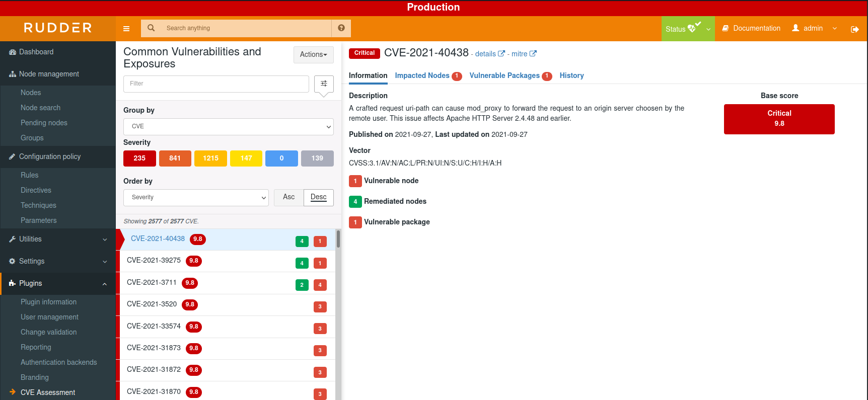Click the hamburger menu icon

(126, 29)
